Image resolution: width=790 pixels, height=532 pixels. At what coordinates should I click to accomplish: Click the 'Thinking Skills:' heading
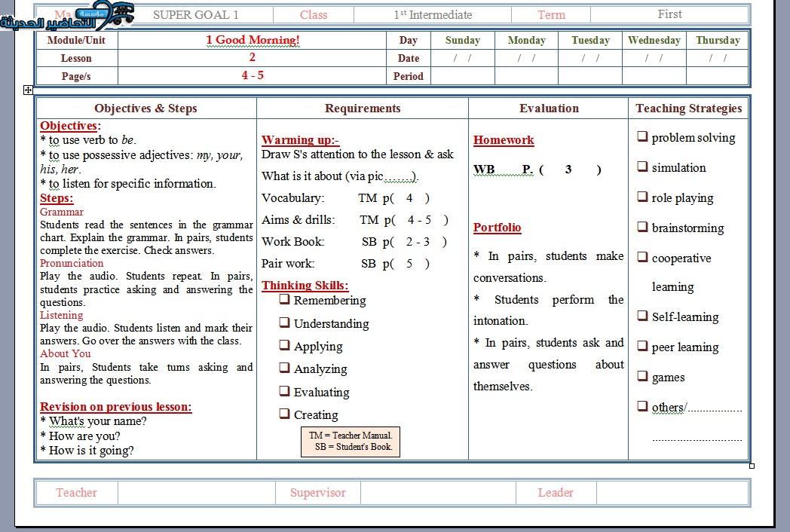(x=305, y=285)
